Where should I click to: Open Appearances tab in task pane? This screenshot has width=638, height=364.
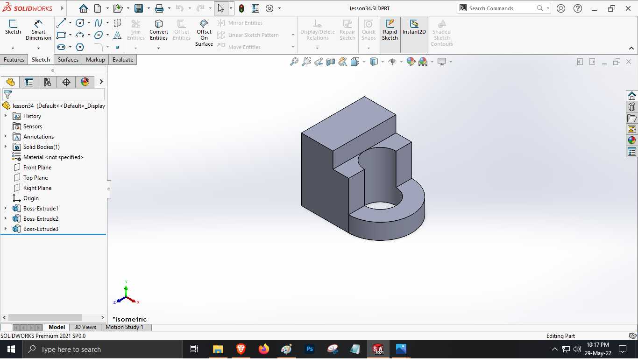coord(632,140)
